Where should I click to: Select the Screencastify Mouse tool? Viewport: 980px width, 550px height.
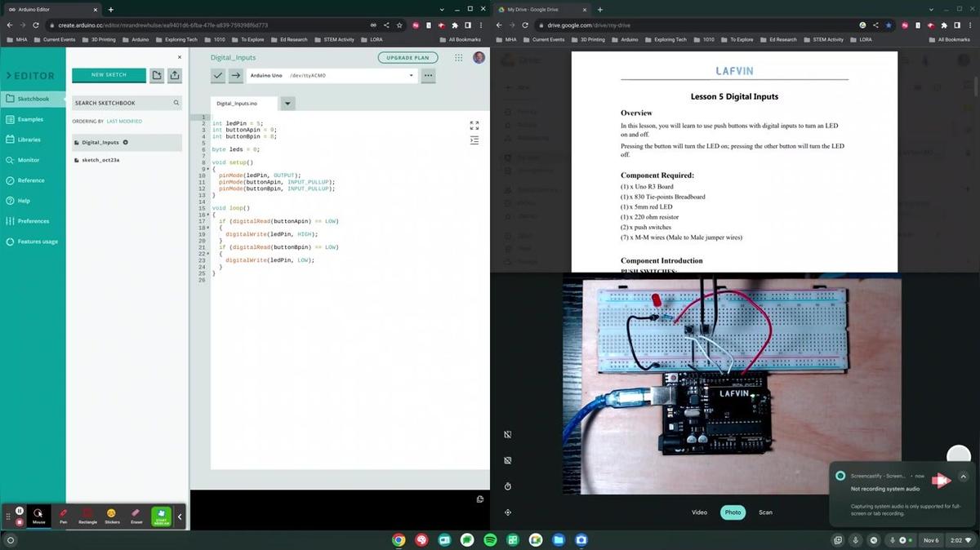38,517
